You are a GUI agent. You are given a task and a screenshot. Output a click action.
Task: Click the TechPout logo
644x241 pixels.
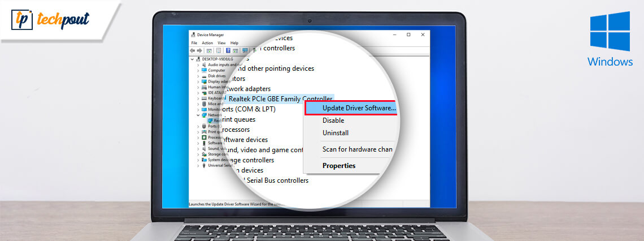click(x=50, y=20)
